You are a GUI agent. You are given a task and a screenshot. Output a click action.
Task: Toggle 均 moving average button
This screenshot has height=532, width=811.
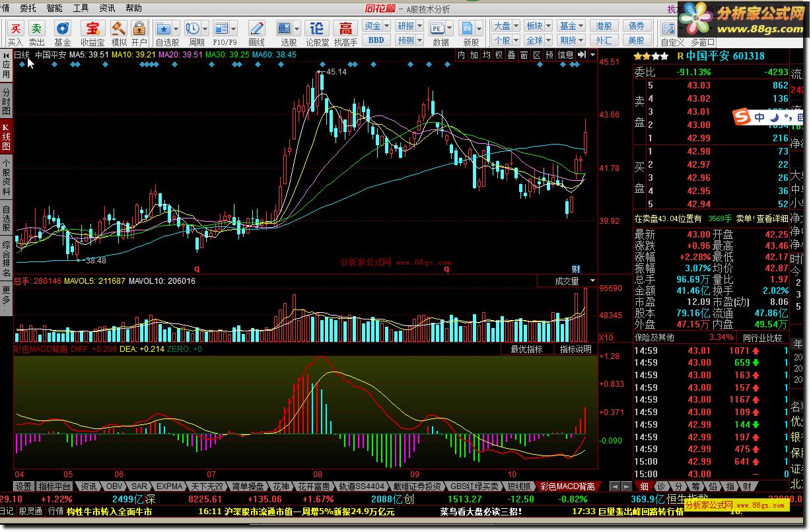pos(486,55)
